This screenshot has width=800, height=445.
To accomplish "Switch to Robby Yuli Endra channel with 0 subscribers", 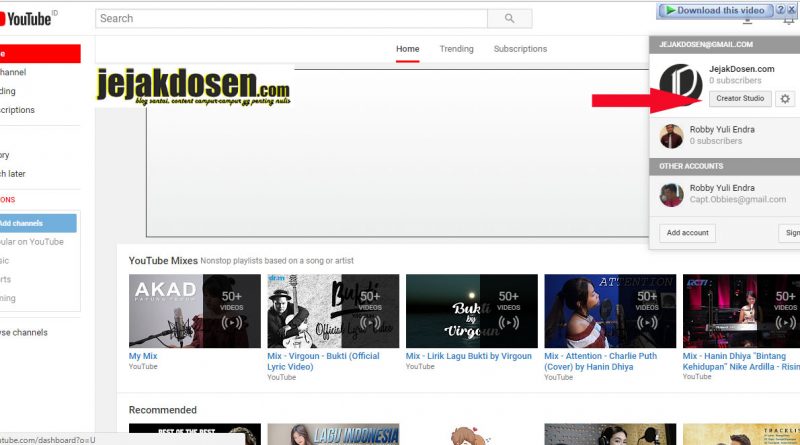I will [x=724, y=135].
